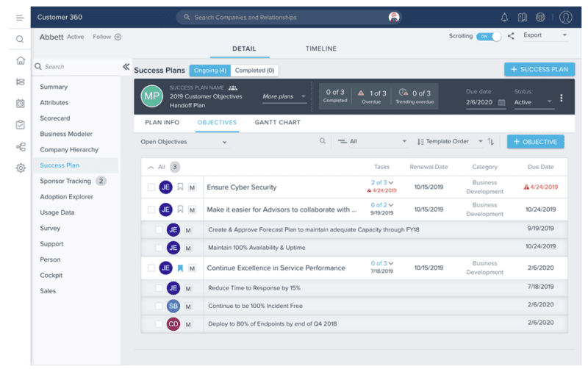Expand the Status Active dropdown
Screen dimensions: 588x369
pyautogui.click(x=533, y=103)
